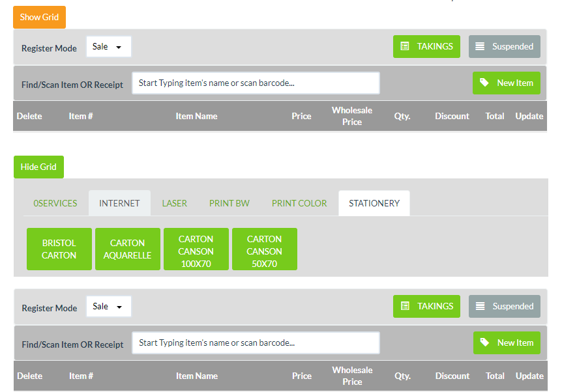
Task: Click the Show Grid button
Action: pyautogui.click(x=38, y=18)
